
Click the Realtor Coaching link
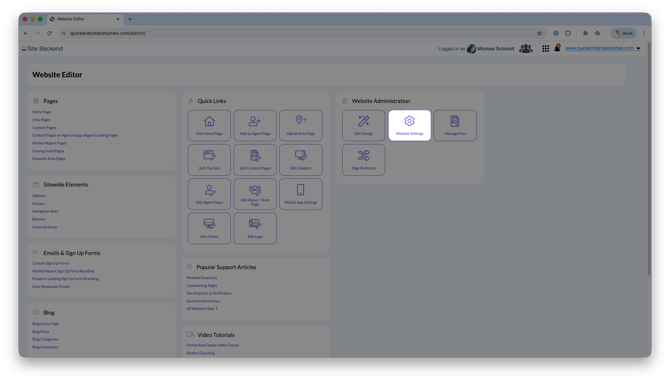[x=200, y=353]
